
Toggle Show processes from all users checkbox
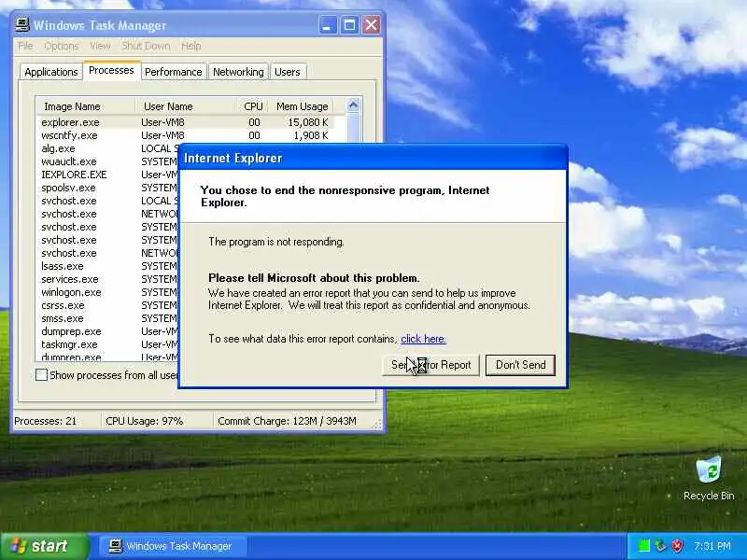[x=41, y=375]
